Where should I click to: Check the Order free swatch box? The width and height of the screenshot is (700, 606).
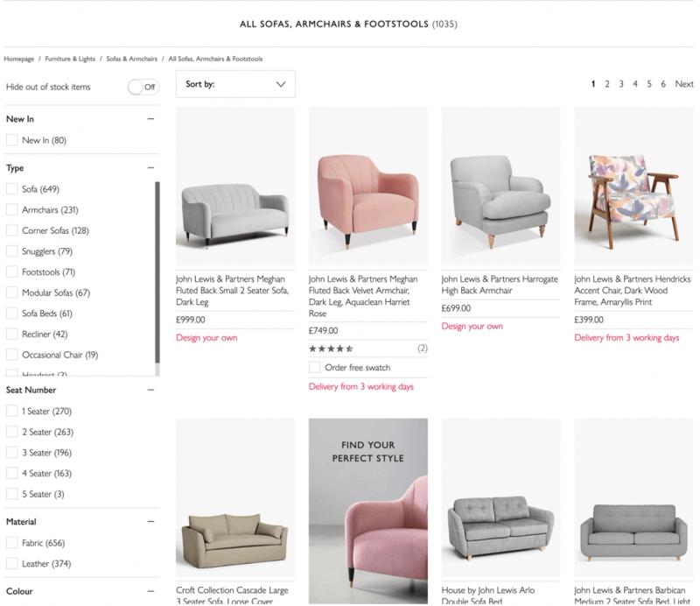(314, 367)
